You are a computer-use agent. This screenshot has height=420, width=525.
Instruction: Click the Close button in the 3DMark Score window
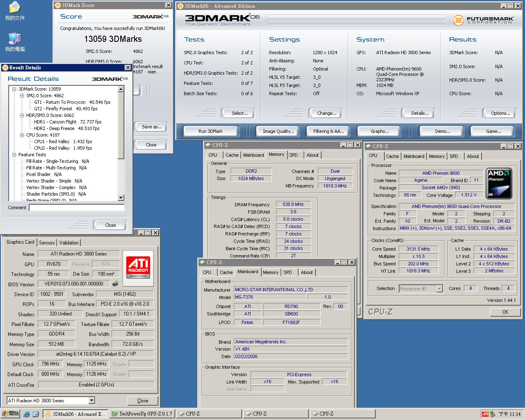[151, 145]
